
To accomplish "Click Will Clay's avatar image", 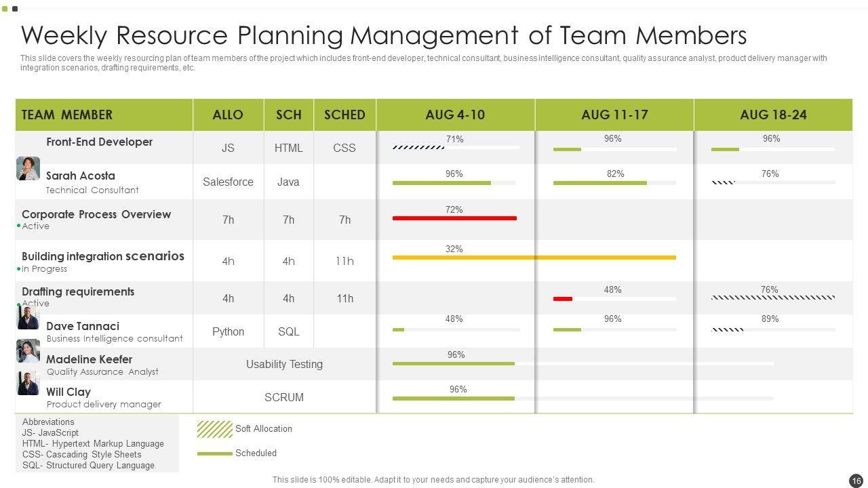I will point(28,383).
